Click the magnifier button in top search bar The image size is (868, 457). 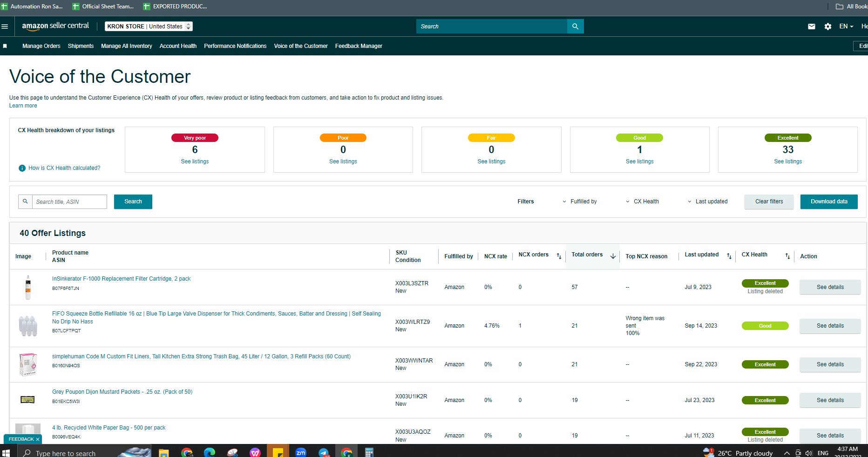[x=575, y=27]
